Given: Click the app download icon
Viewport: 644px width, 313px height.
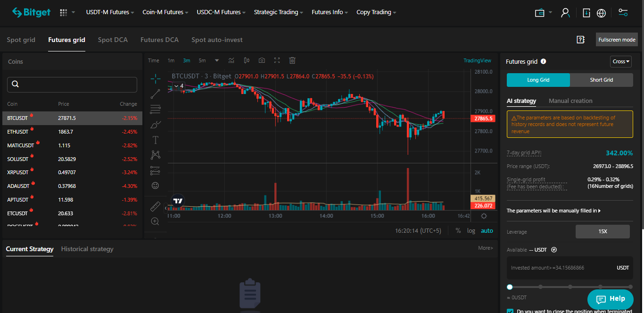Looking at the screenshot, I should tap(586, 13).
